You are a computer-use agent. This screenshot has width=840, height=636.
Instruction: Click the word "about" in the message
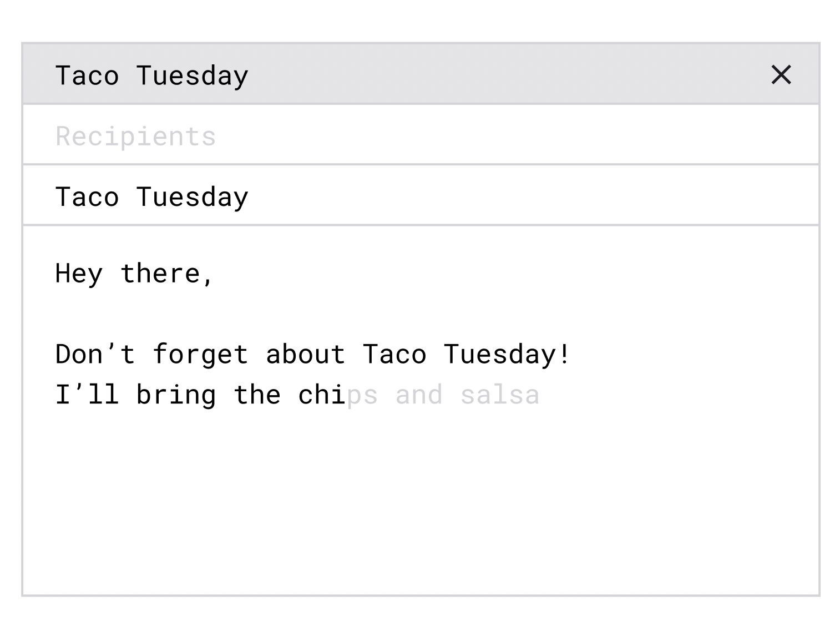pyautogui.click(x=306, y=355)
